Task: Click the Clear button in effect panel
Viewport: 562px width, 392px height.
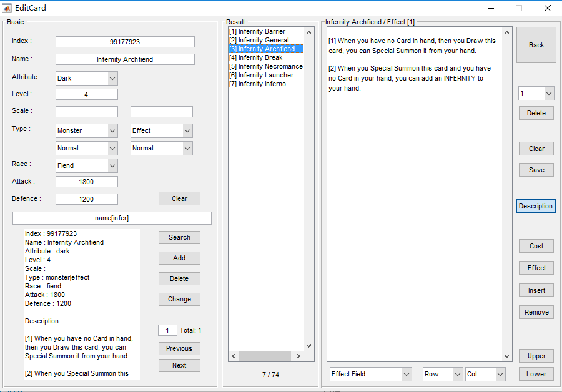Action: (x=536, y=149)
